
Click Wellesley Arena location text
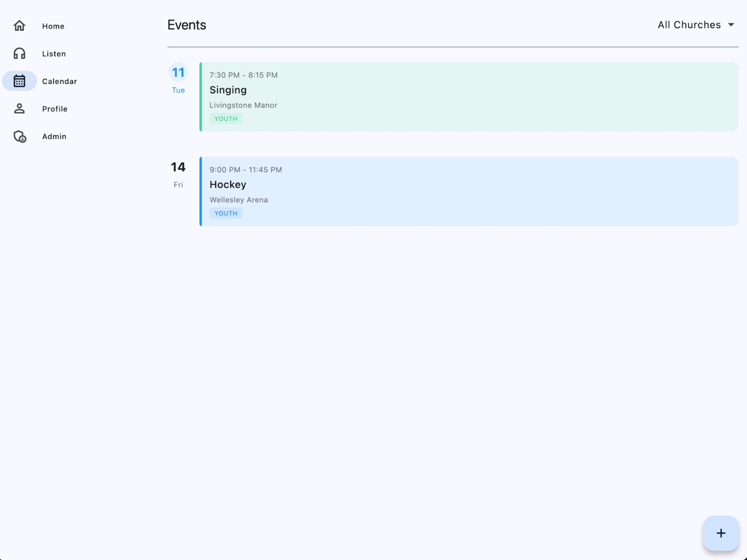click(239, 200)
